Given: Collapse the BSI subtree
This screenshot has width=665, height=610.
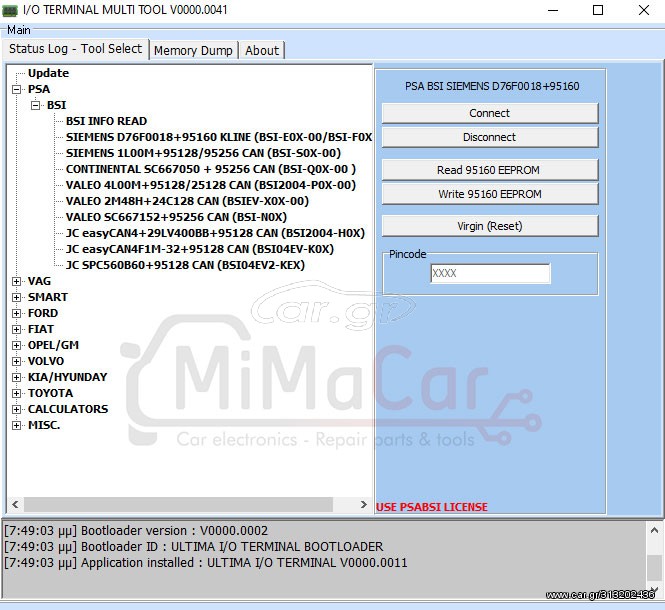Looking at the screenshot, I should pos(36,105).
